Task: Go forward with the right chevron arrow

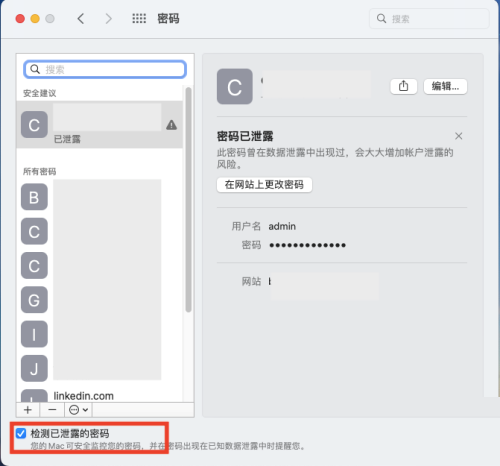Action: coord(108,19)
